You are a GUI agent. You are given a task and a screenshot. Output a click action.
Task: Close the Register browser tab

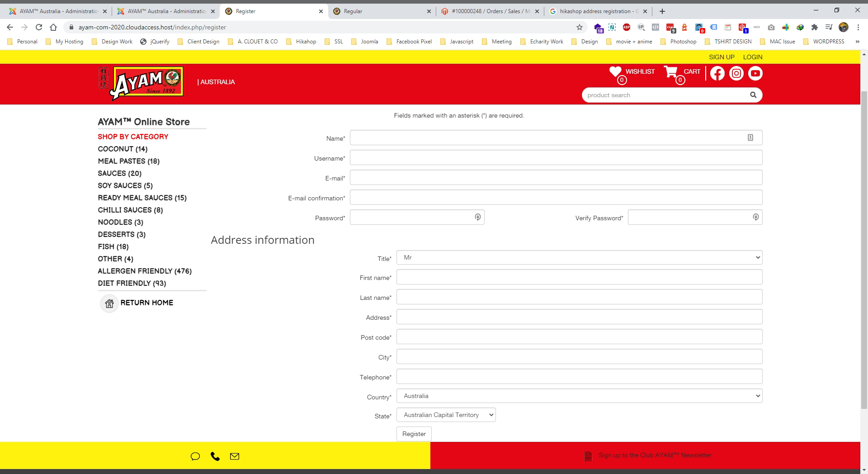[321, 11]
